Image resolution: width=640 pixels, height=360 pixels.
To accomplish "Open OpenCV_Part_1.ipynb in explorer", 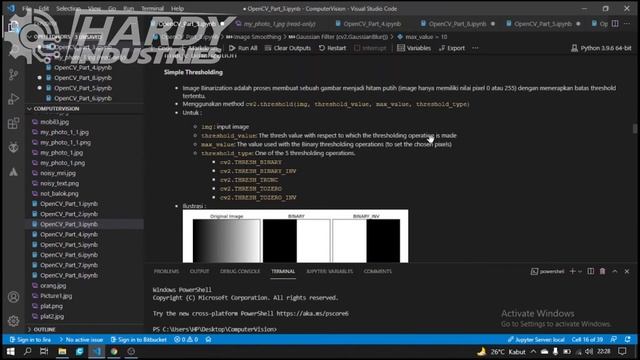I will click(x=69, y=204).
